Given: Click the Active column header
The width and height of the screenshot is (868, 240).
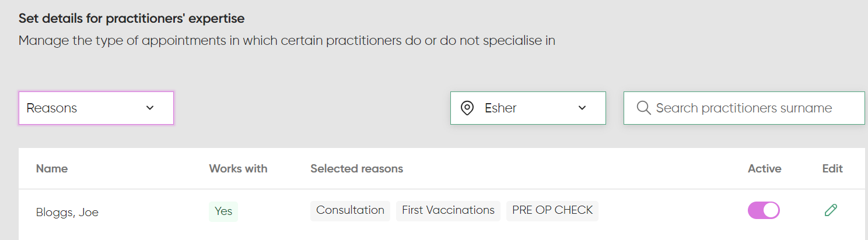Looking at the screenshot, I should (x=764, y=169).
